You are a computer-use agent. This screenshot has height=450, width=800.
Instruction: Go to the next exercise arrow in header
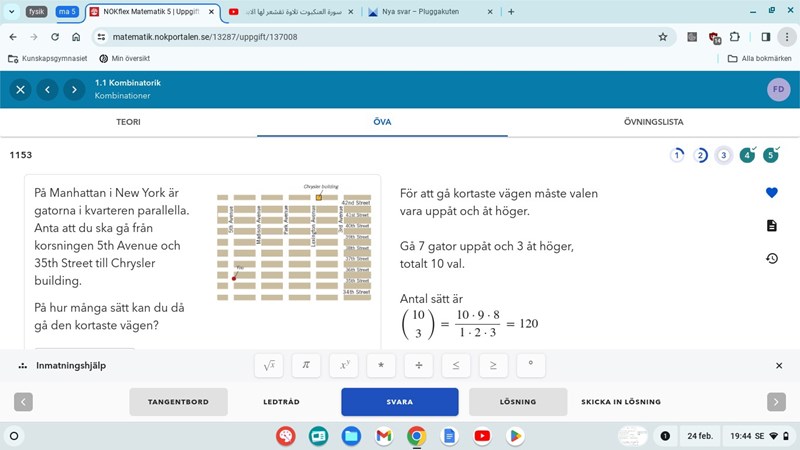pos(73,90)
